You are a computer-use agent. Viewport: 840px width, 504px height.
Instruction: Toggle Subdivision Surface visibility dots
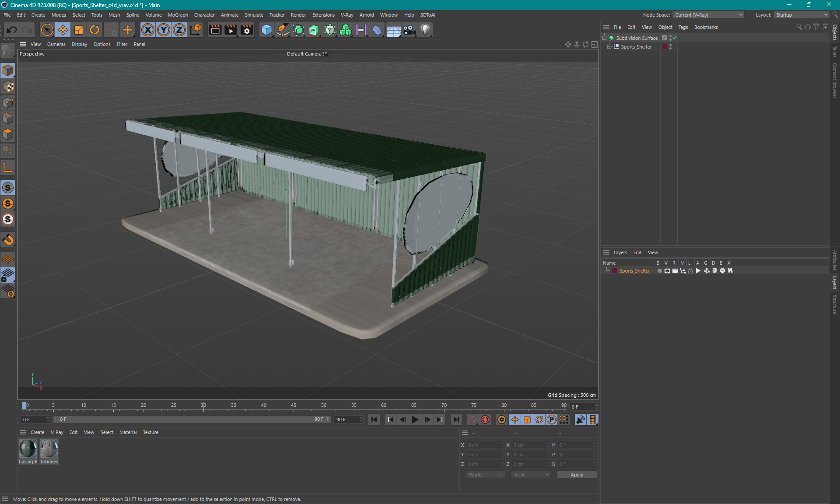click(x=670, y=38)
